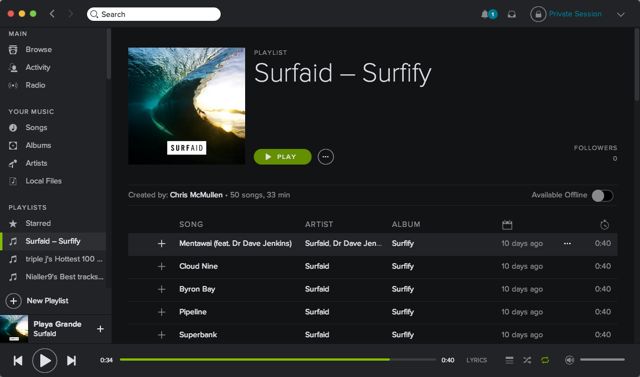Sort by date added calendar icon
Image resolution: width=640 pixels, height=377 pixels.
click(507, 225)
